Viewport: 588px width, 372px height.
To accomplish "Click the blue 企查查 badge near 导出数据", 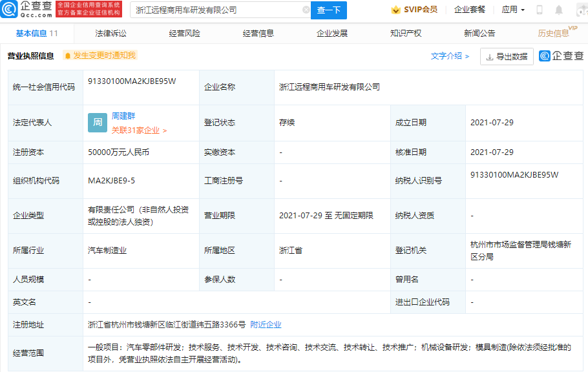I will coord(560,56).
